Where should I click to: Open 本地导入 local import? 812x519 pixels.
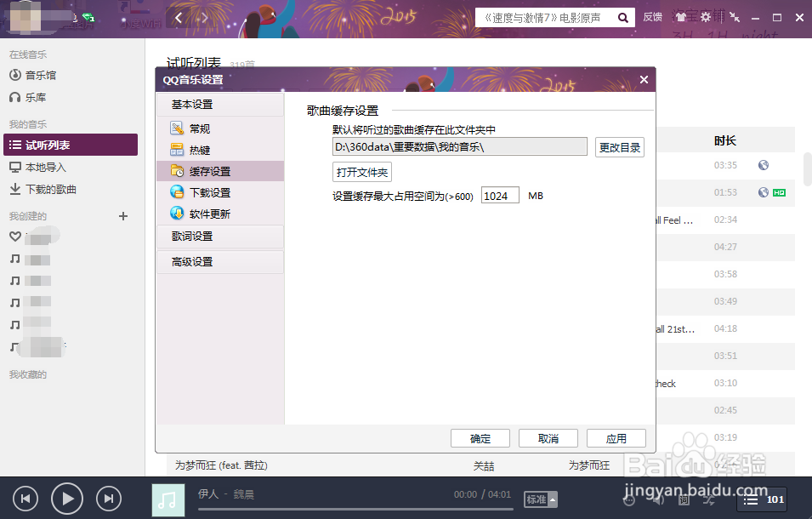[x=37, y=168]
